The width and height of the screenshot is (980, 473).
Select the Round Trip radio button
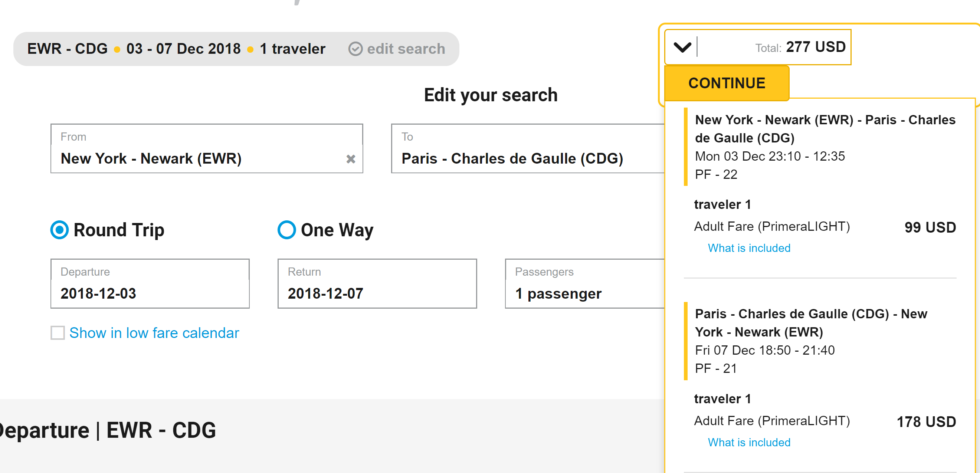coord(60,230)
